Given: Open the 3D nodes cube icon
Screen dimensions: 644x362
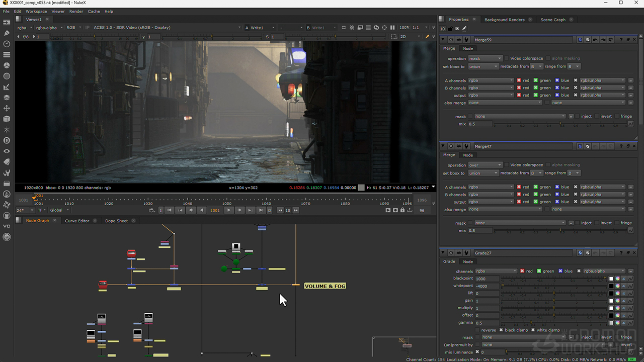Looking at the screenshot, I should [x=7, y=119].
